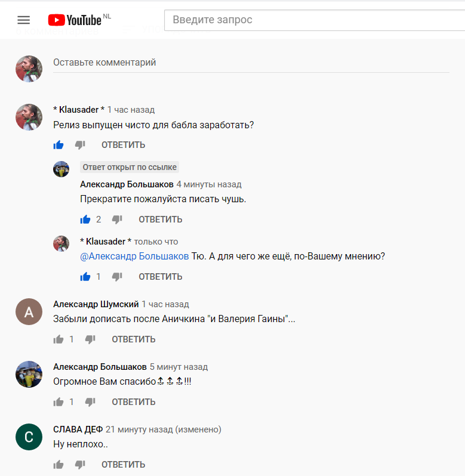
Task: Like Александр Шумский's comment
Action: 58,339
